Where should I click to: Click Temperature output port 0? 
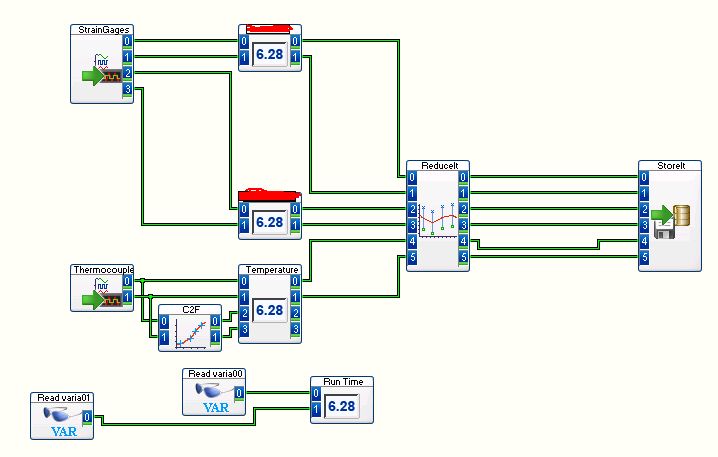295,281
